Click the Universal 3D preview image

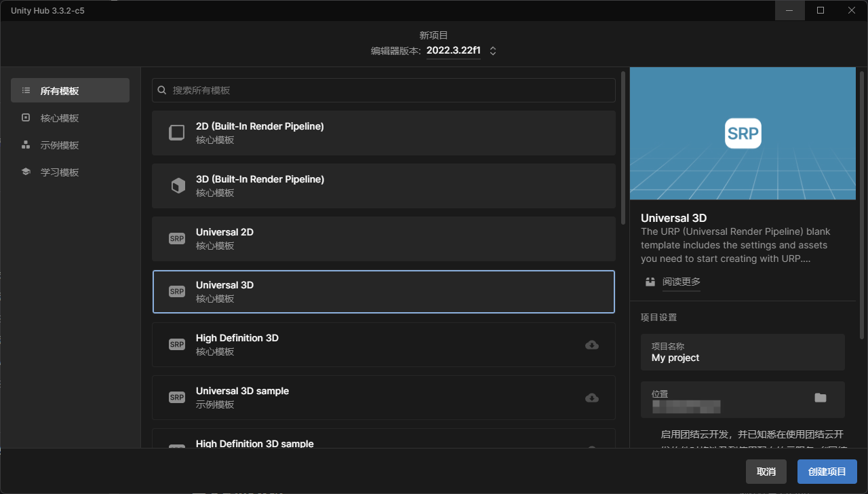(x=743, y=133)
